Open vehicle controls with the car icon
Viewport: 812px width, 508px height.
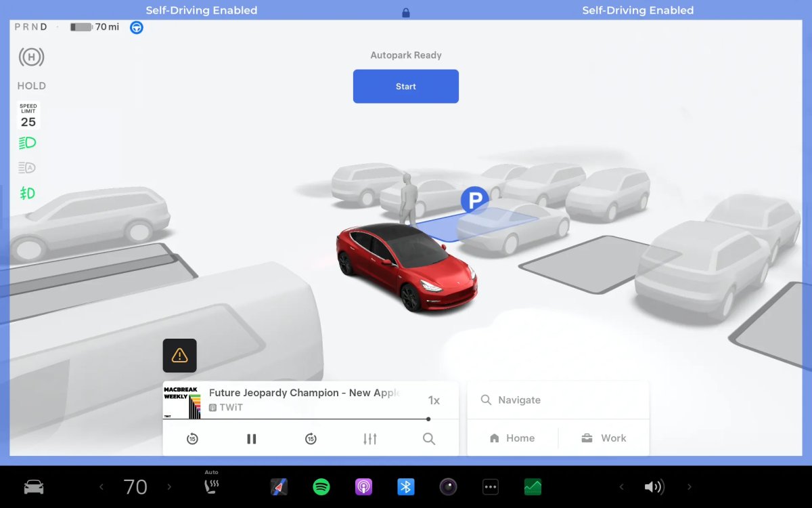pyautogui.click(x=32, y=486)
